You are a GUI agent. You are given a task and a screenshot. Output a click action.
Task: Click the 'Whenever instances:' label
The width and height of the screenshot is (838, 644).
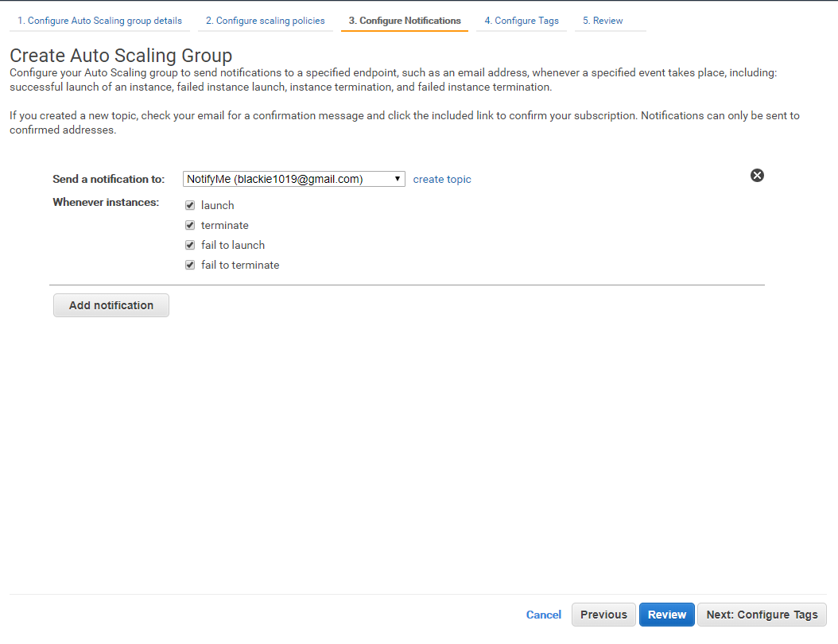(x=106, y=203)
